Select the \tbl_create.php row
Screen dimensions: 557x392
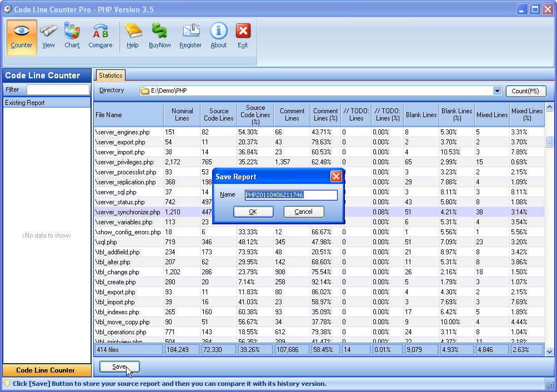coord(319,282)
